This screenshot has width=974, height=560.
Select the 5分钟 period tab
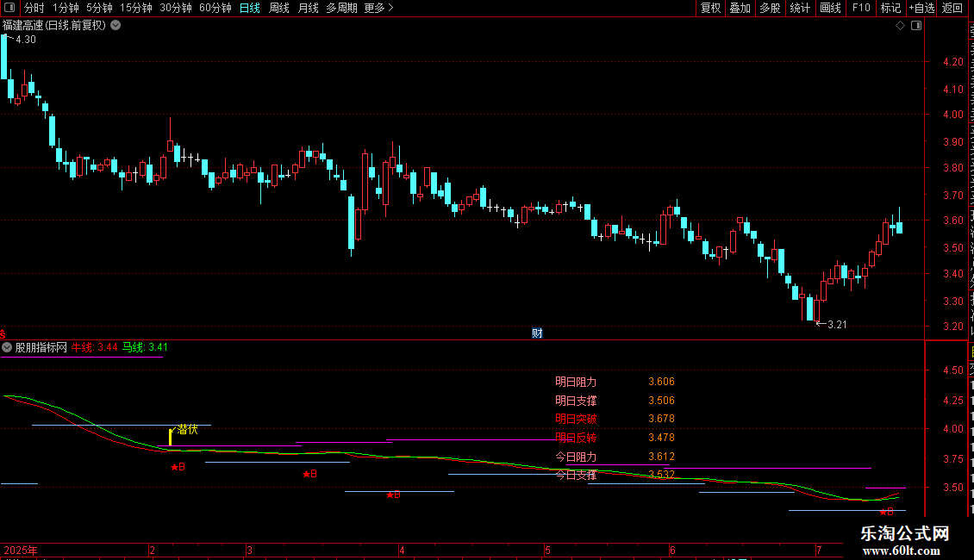click(99, 8)
